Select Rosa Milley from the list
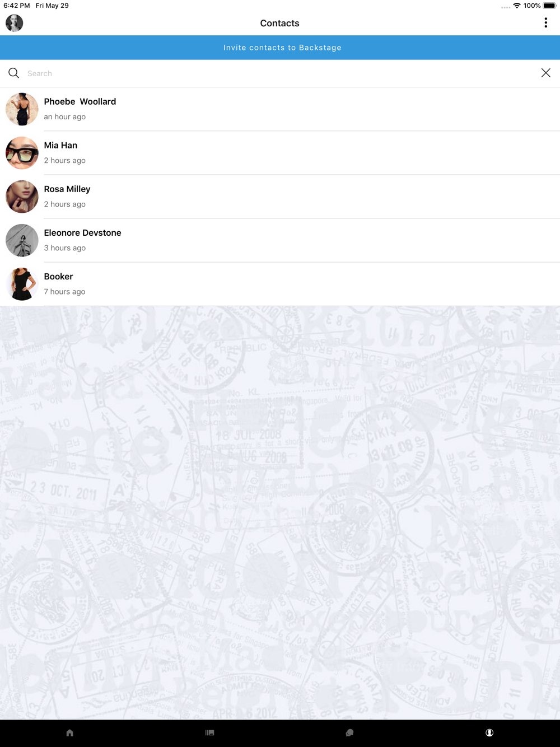 [x=280, y=197]
